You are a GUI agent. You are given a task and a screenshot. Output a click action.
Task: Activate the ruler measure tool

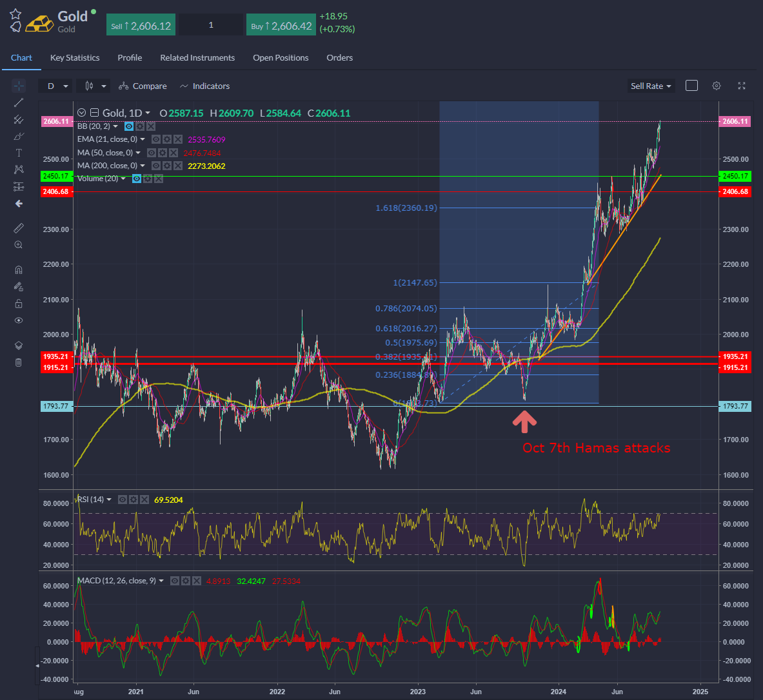click(19, 228)
